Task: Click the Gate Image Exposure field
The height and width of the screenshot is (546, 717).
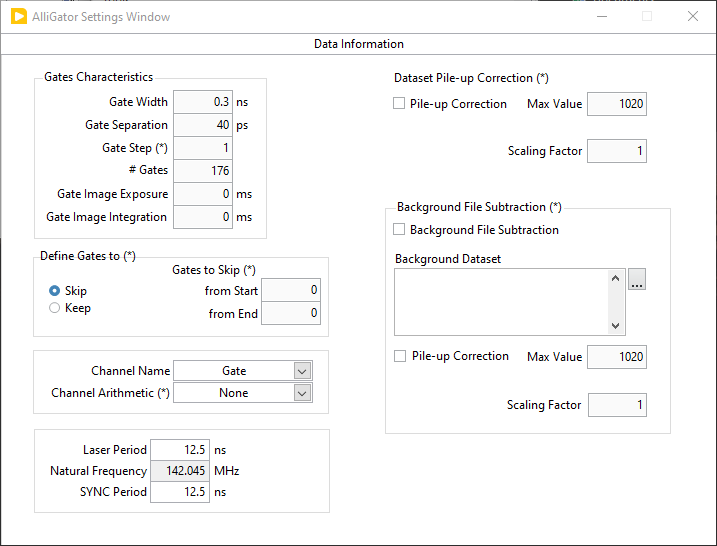Action: point(203,194)
